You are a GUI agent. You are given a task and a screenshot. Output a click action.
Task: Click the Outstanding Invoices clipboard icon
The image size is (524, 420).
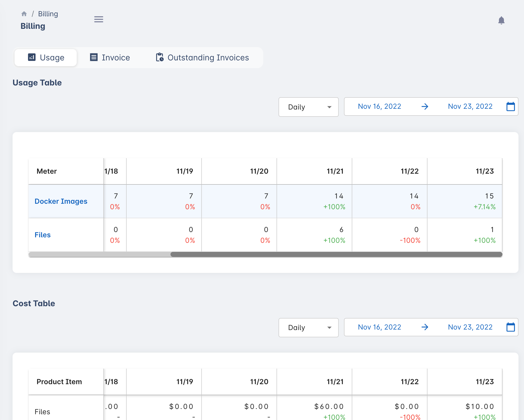click(160, 57)
